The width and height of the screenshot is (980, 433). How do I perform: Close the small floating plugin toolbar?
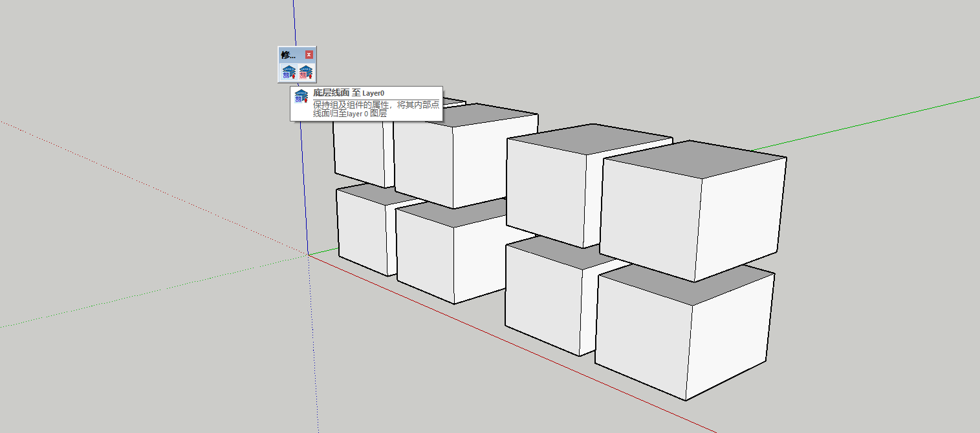coord(309,55)
